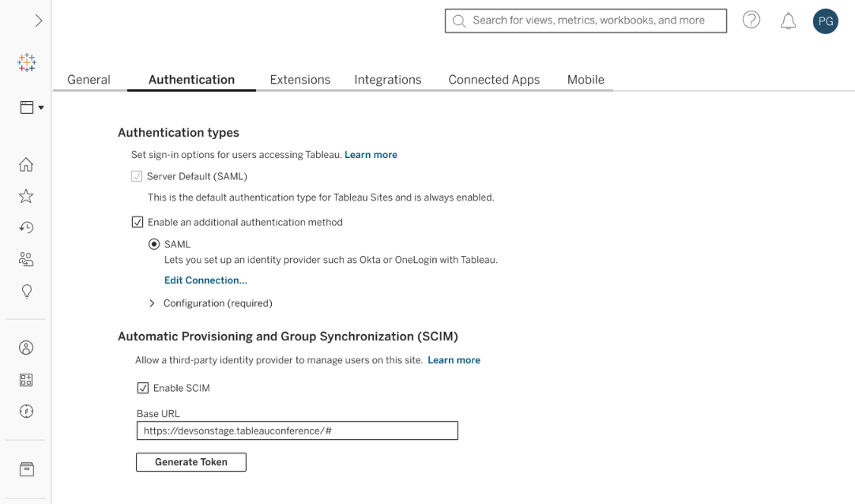
Task: Open Shared with Me people icon
Action: 26,259
